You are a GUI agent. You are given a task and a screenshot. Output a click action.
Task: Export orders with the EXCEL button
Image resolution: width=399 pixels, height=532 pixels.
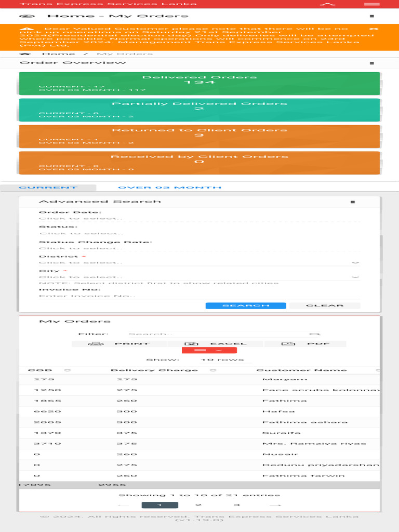[x=215, y=344]
